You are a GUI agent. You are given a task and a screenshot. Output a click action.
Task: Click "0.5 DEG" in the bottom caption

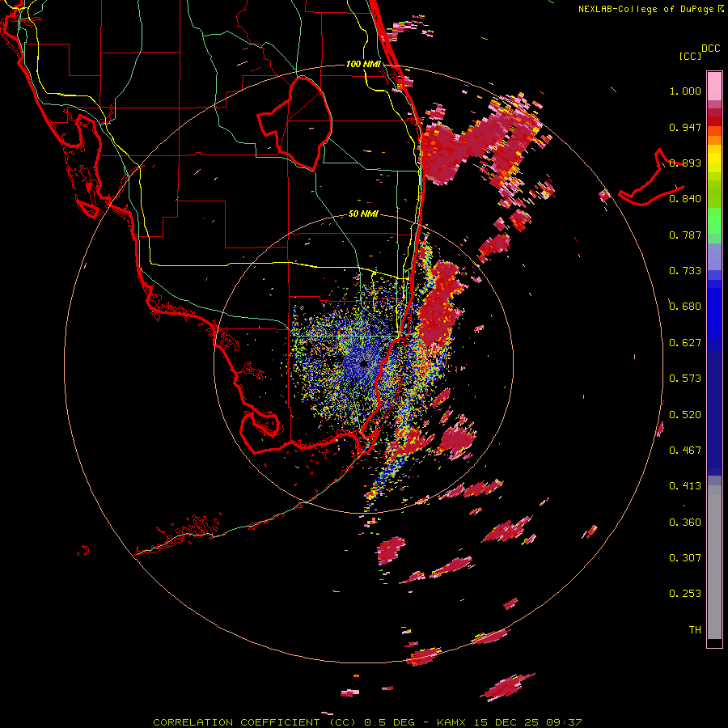391,722
